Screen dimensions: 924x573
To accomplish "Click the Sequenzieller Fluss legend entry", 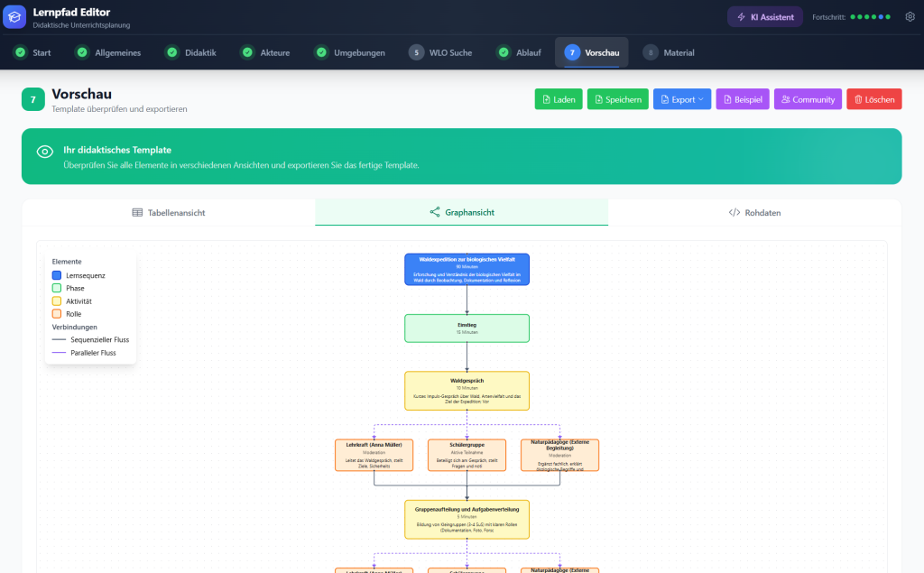I will coord(91,340).
